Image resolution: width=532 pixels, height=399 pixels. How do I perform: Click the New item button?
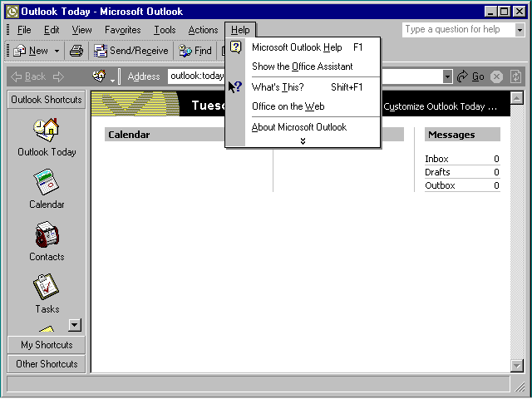click(x=31, y=51)
